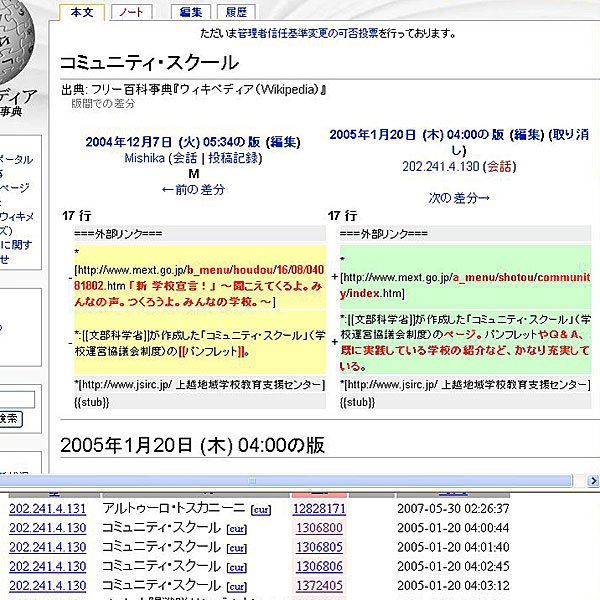Click the left ===外部リンク=== diff line
600x600 pixels.
(200, 233)
